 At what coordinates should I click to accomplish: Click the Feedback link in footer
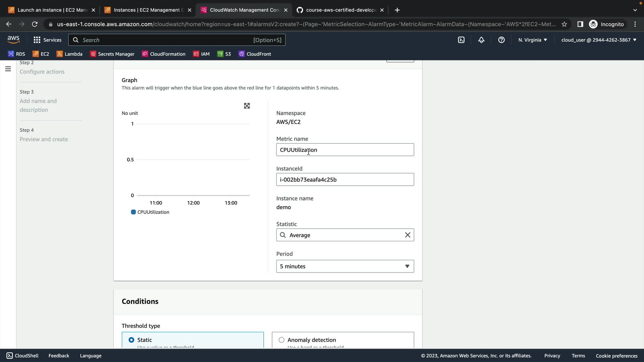[x=59, y=356]
